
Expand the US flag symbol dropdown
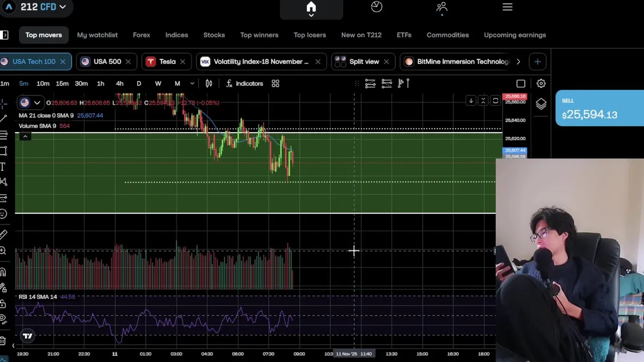(x=30, y=103)
